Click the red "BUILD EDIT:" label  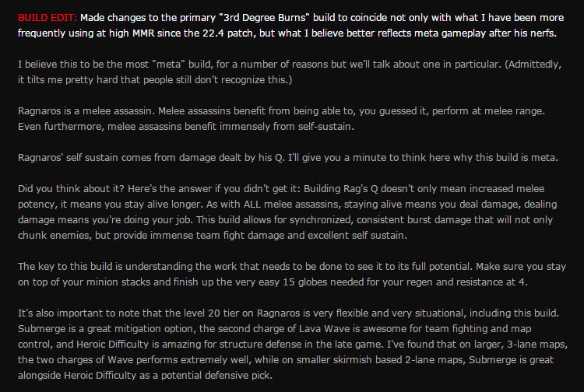click(47, 17)
